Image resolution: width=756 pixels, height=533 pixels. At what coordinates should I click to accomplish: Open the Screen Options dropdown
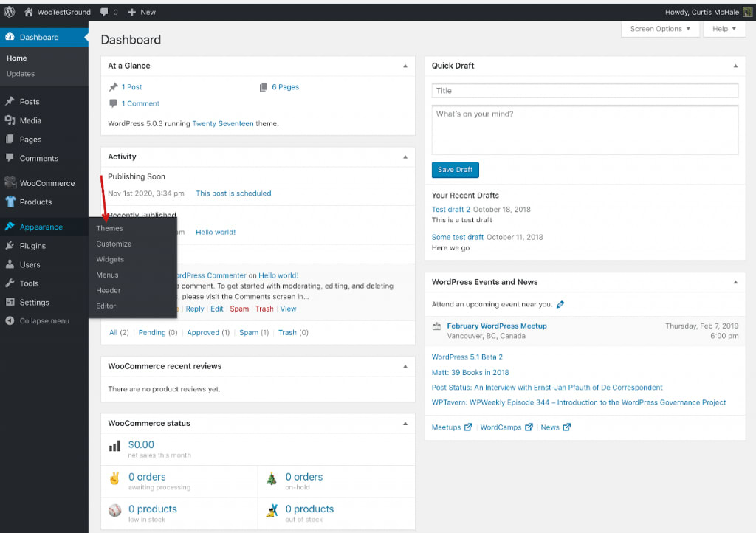click(660, 29)
